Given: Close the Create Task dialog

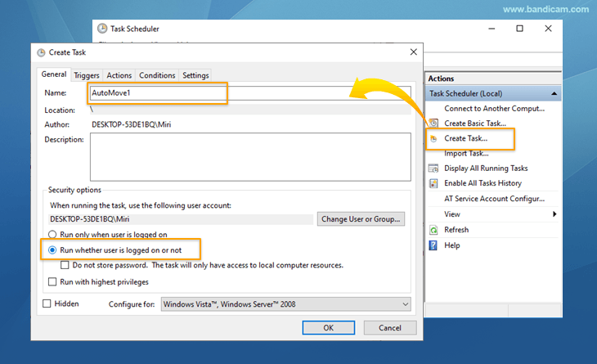Looking at the screenshot, I should tap(414, 52).
